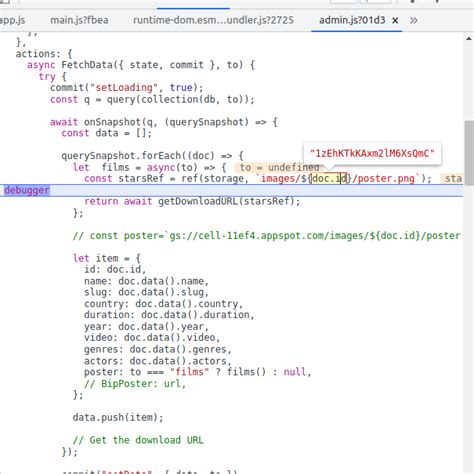Switch to the app.js tab
474x474 pixels.
click(x=13, y=20)
